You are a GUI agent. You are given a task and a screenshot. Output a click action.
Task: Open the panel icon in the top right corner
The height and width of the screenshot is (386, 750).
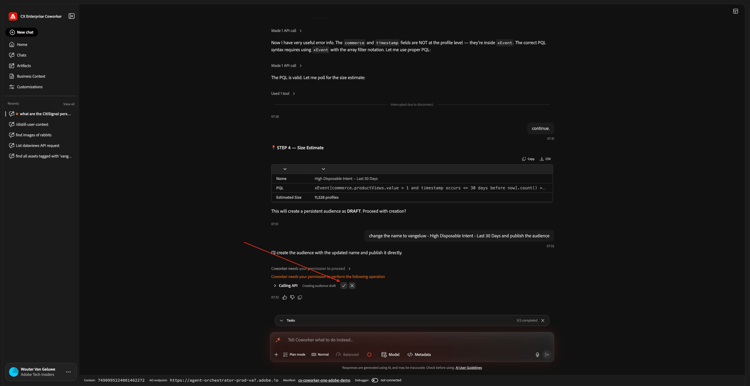(x=736, y=11)
